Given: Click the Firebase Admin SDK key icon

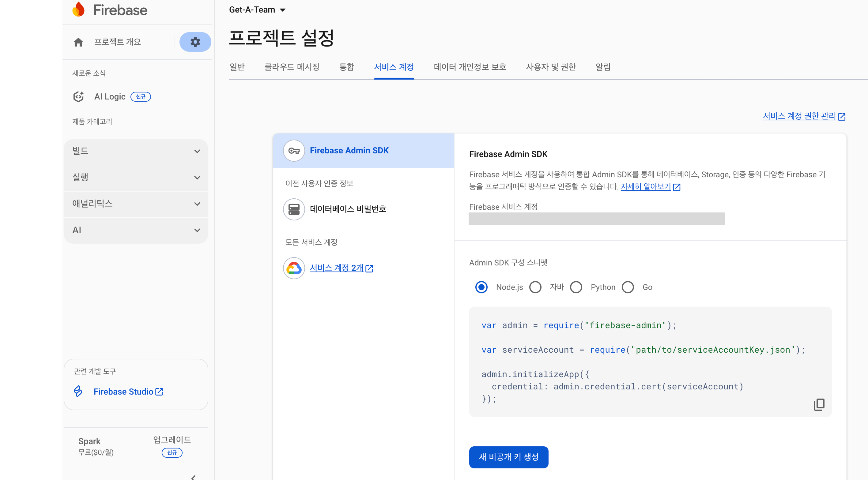Looking at the screenshot, I should pos(294,151).
